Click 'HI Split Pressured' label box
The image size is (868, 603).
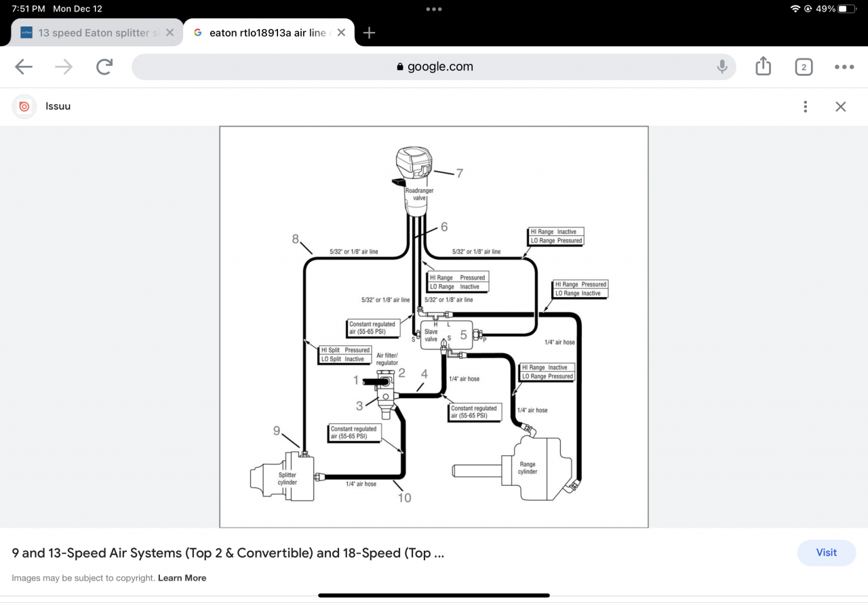pyautogui.click(x=345, y=355)
